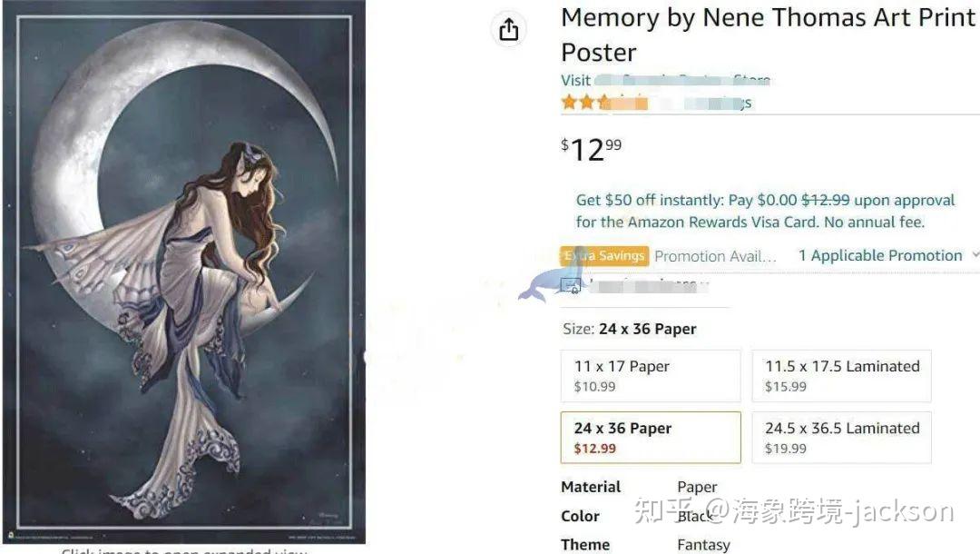Viewport: 980px width, 554px height.
Task: Click the $12.99 price
Action: pyautogui.click(x=592, y=148)
